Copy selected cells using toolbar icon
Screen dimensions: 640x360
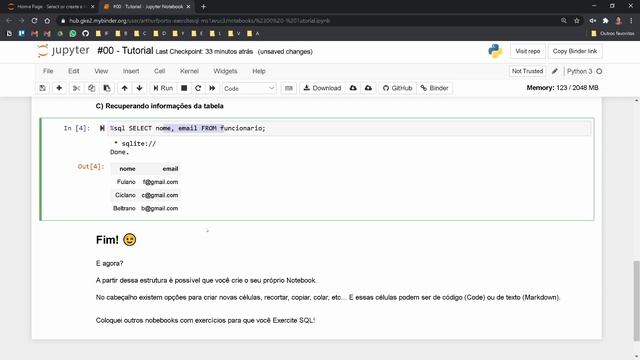pyautogui.click(x=91, y=88)
